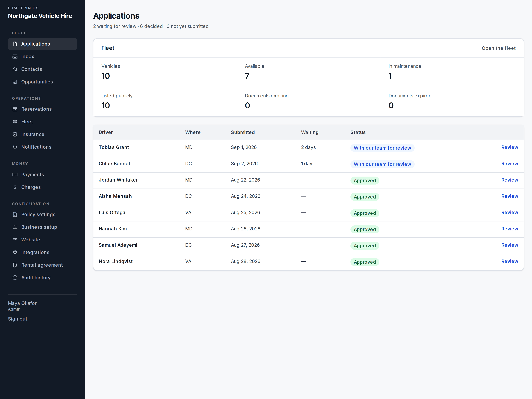The height and width of the screenshot is (399, 532).
Task: Review Nora Lindqvist's application
Action: (x=510, y=262)
